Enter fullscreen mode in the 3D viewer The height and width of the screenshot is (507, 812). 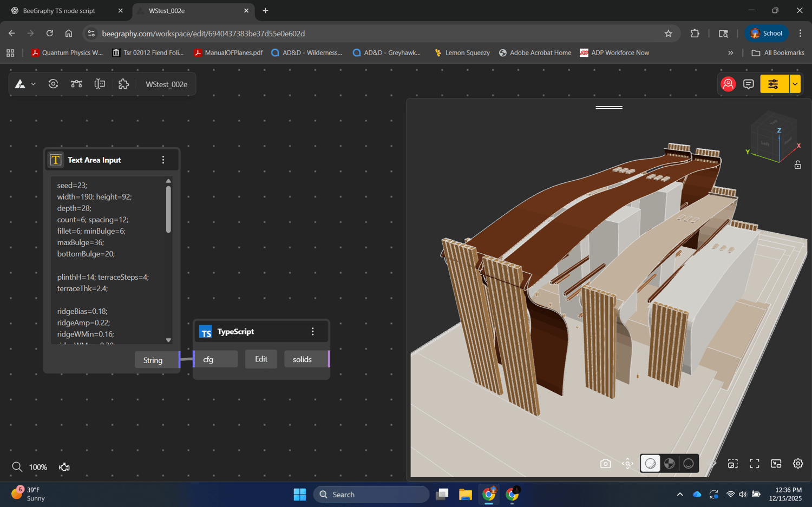coord(754,464)
